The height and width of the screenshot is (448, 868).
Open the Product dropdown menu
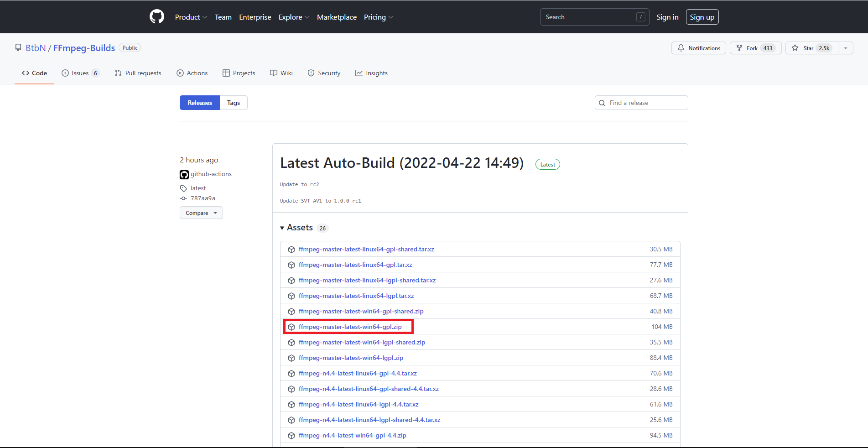click(191, 17)
